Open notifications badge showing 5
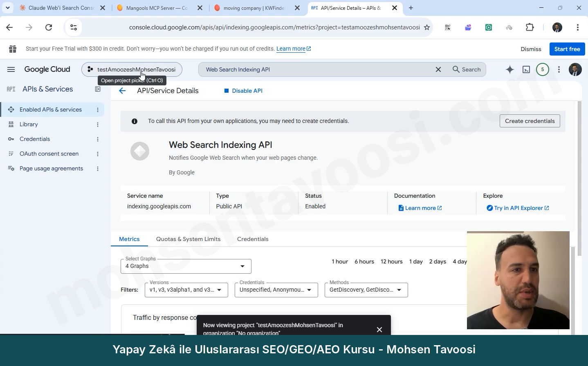The image size is (588, 366). coord(543,69)
